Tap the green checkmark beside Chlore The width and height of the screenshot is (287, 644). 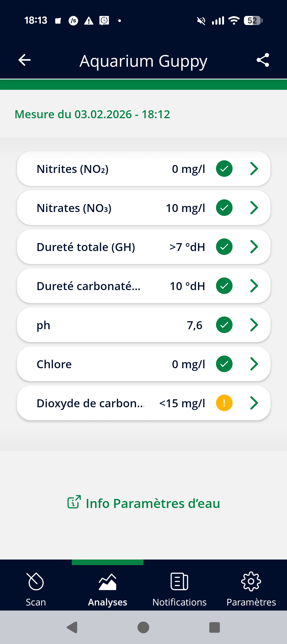coord(224,364)
